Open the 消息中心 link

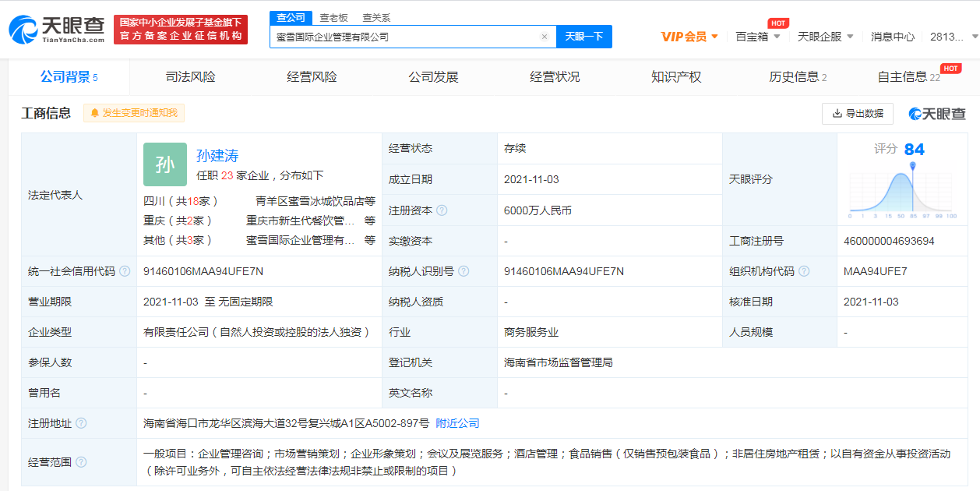click(893, 37)
